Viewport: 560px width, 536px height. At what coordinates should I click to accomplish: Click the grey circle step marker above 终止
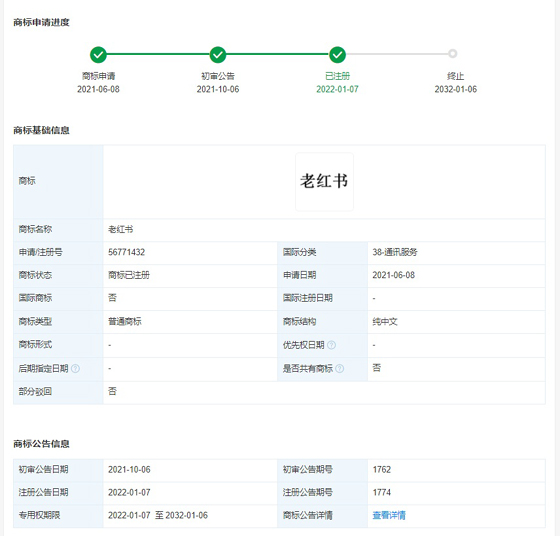point(452,54)
